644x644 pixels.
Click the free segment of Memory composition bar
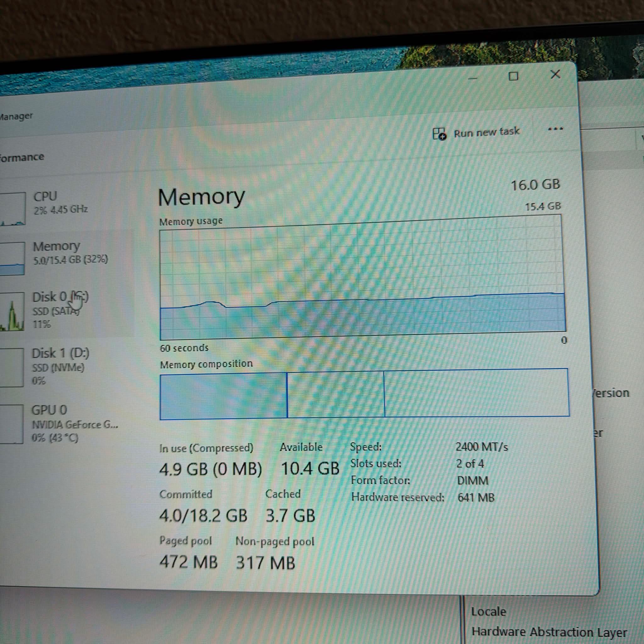tap(477, 393)
